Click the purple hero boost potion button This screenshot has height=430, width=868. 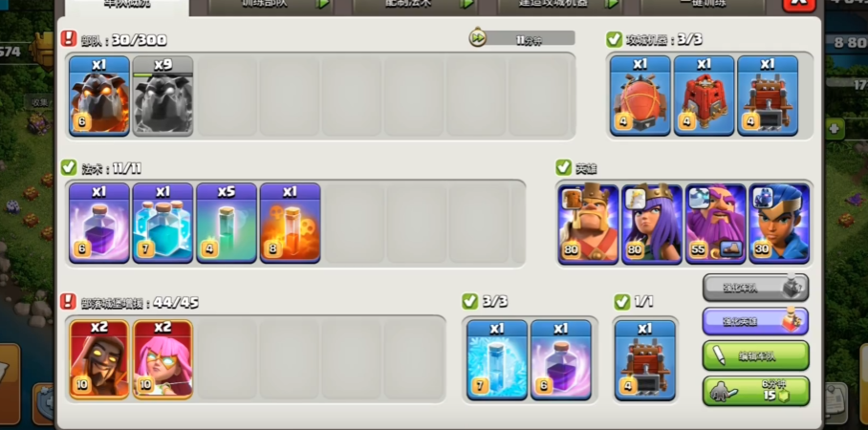pyautogui.click(x=755, y=321)
